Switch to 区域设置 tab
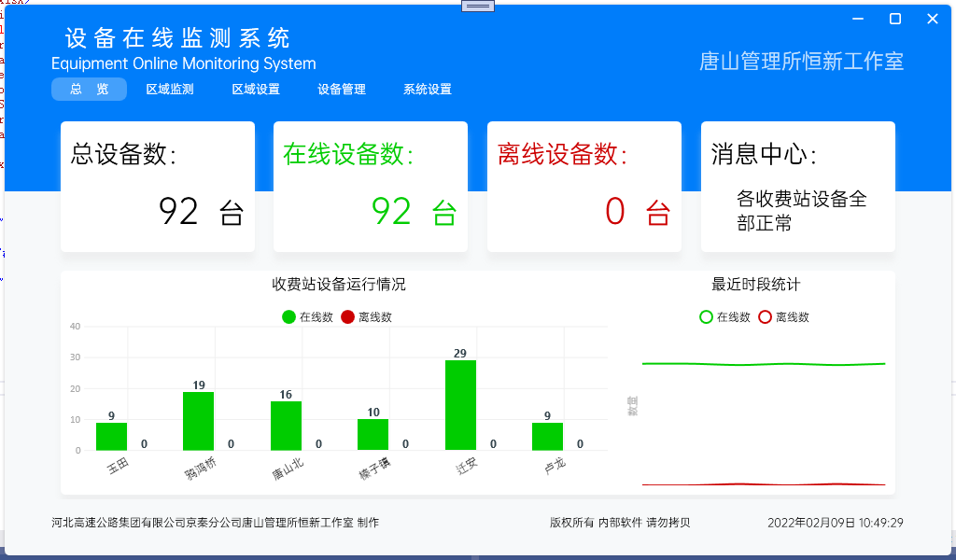 [256, 89]
